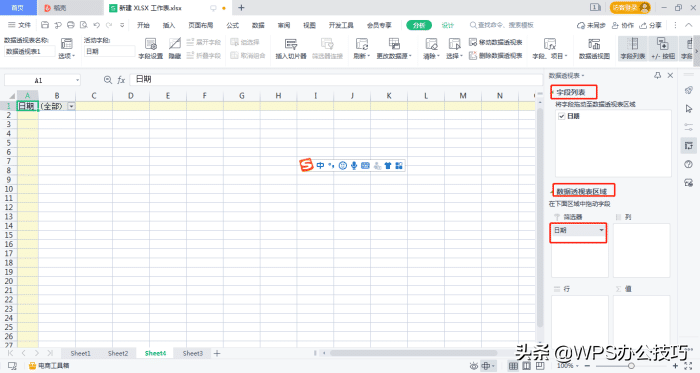Click the undo arrow icon
The width and height of the screenshot is (700, 373).
click(96, 25)
